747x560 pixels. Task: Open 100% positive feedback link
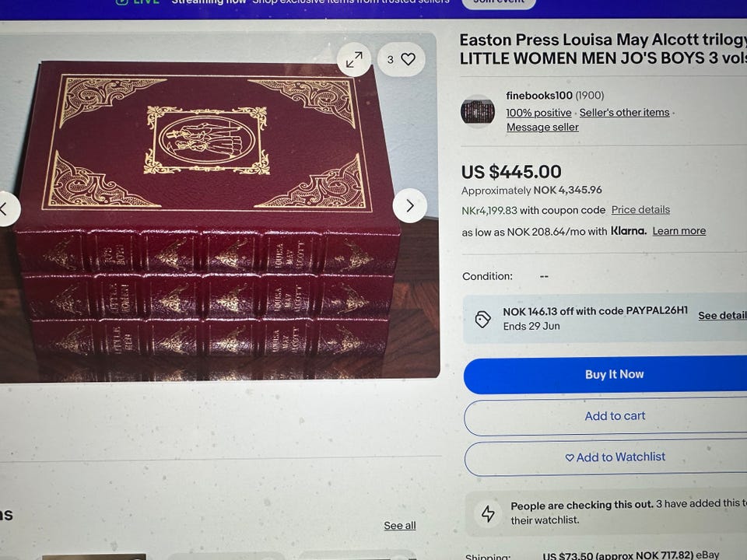538,113
